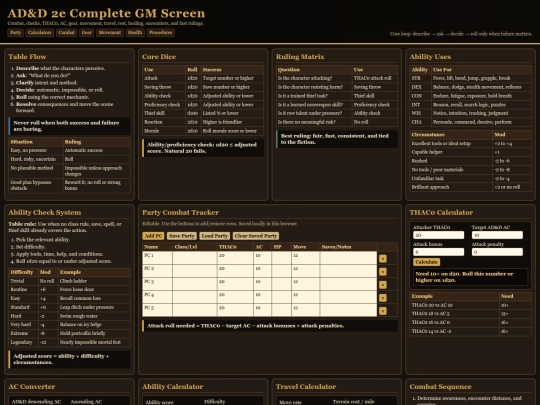The image size is (540, 405).
Task: Jump to the Party section
Action: (15, 33)
